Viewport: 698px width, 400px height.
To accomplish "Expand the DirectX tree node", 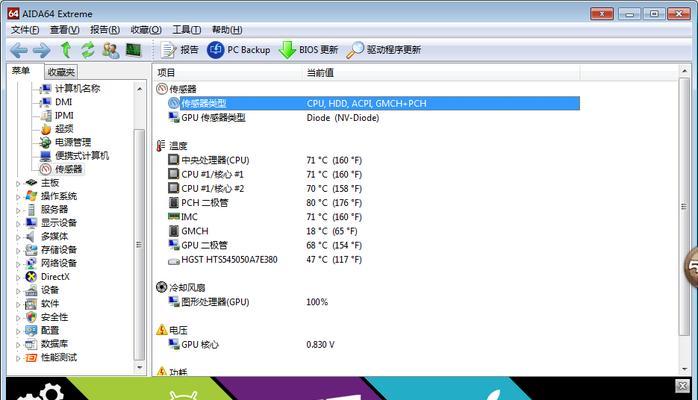I will pyautogui.click(x=18, y=277).
